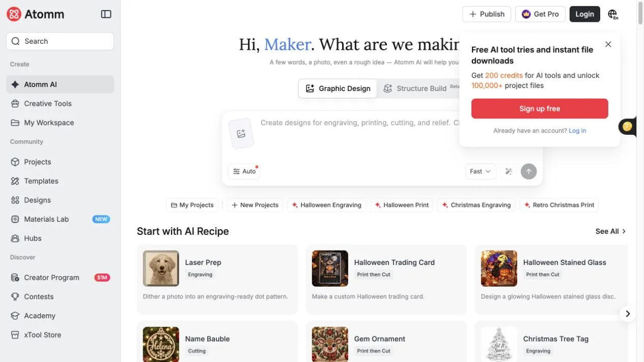Follow the Log in link in popup
644x362 pixels.
point(577,131)
